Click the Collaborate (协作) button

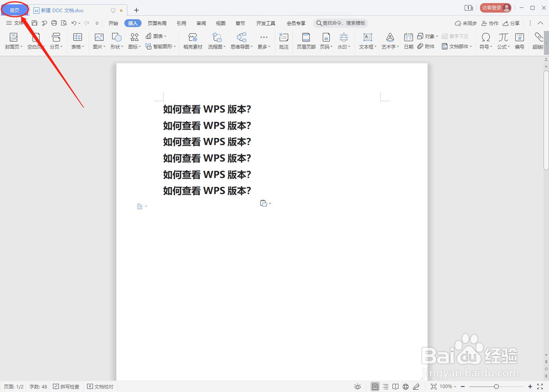point(490,23)
